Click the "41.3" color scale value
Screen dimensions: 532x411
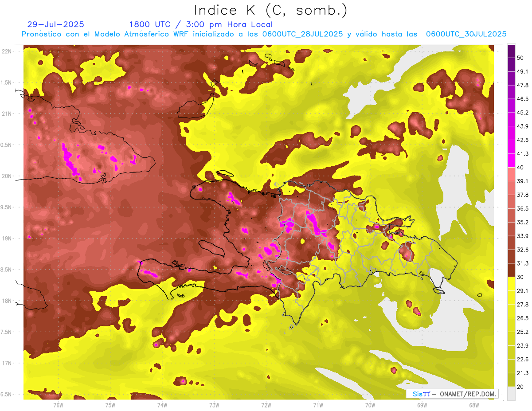pyautogui.click(x=523, y=154)
